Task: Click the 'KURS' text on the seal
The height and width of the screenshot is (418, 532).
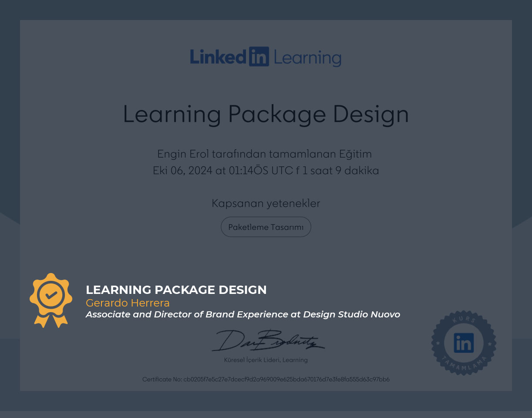Action: tap(464, 320)
